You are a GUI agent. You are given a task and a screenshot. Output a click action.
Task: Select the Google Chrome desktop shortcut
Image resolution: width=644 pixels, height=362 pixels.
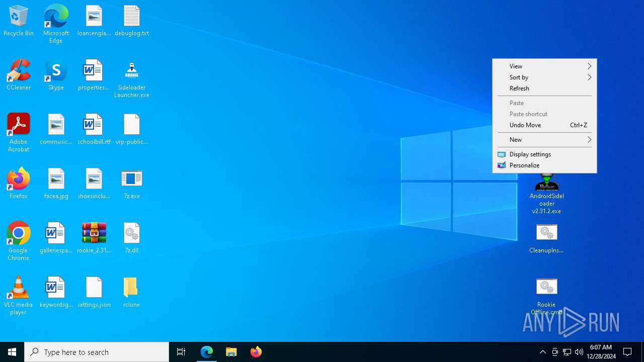click(19, 241)
